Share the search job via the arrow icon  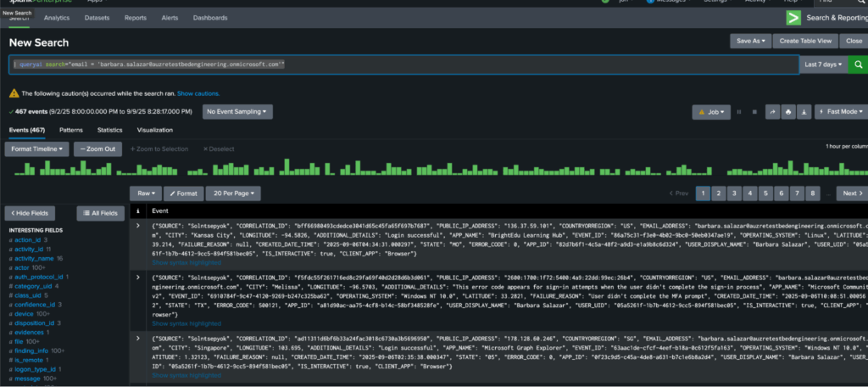(x=771, y=112)
